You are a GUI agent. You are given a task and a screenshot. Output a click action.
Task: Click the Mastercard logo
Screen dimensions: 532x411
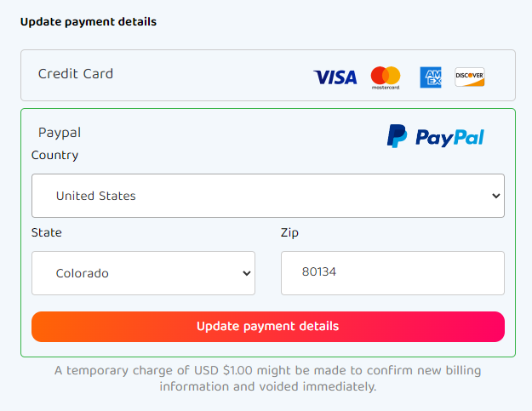386,77
